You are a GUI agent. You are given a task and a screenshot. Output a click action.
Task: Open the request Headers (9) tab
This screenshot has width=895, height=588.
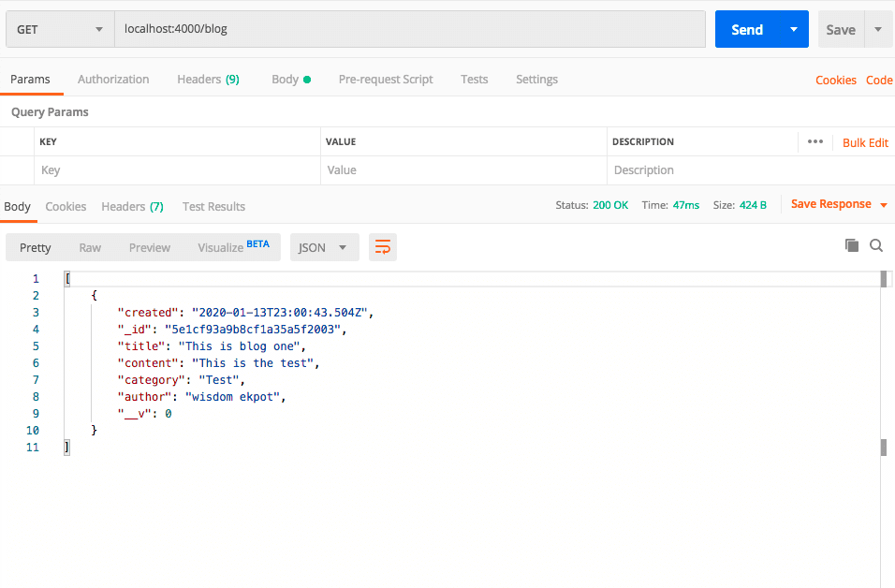click(x=208, y=80)
